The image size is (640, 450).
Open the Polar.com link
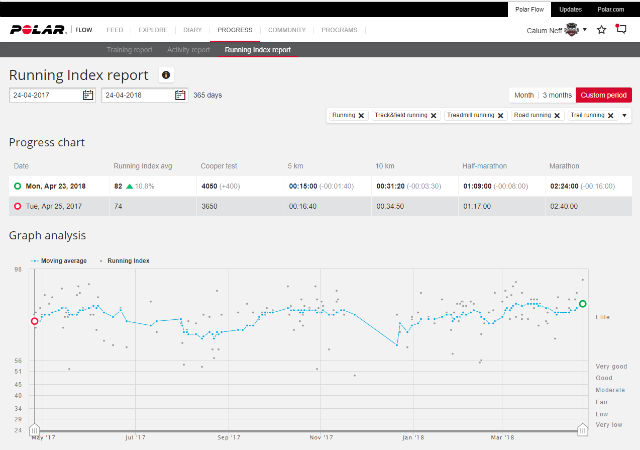[x=611, y=8]
